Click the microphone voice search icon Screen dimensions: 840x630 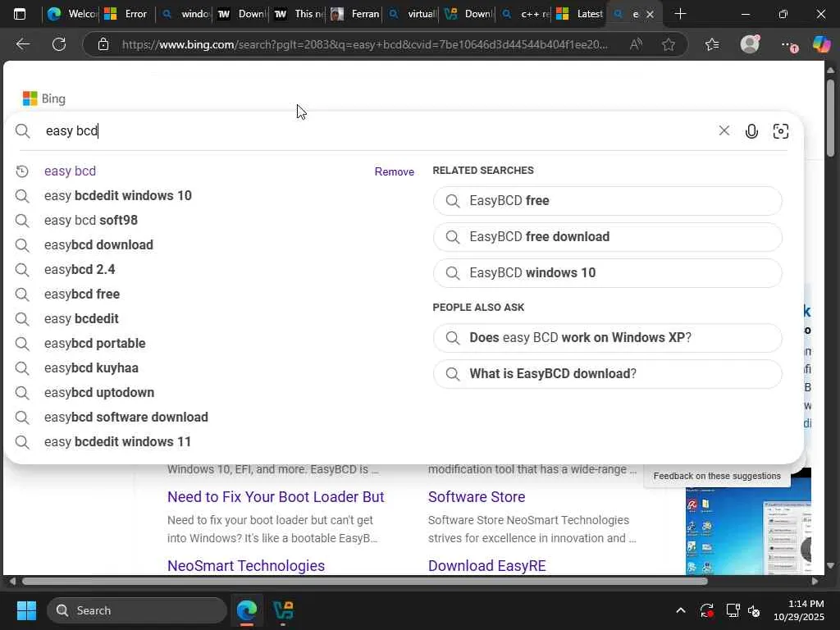point(751,131)
